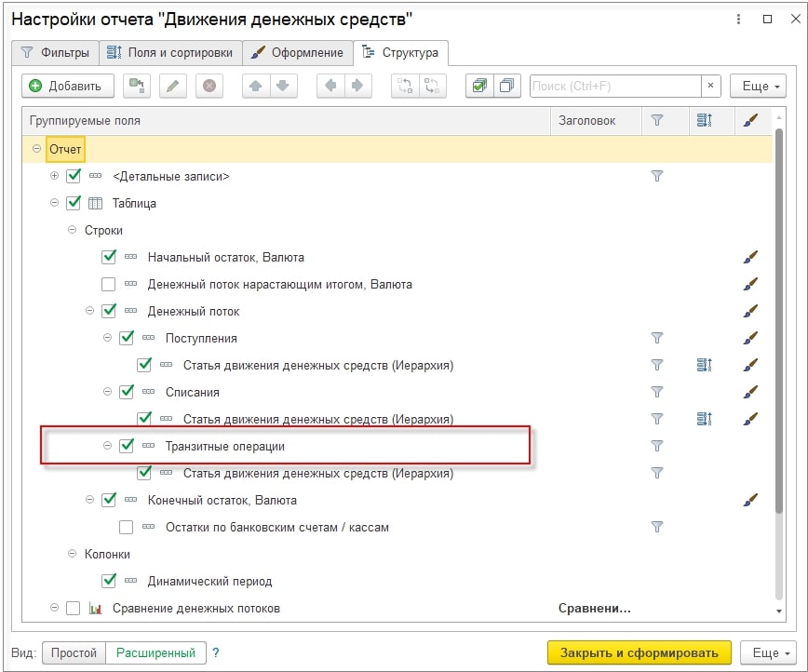Click the Добавить button
The image size is (808, 672).
coord(68,86)
